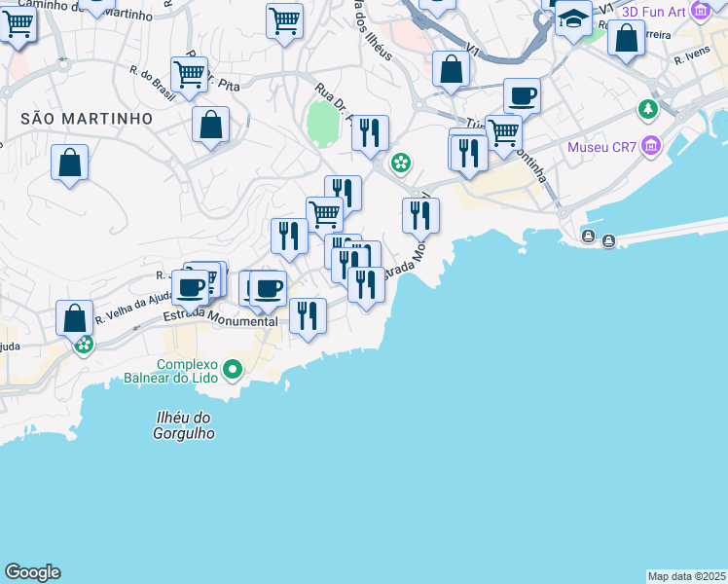Select shopping bag marker below São Martinho label

[70, 163]
